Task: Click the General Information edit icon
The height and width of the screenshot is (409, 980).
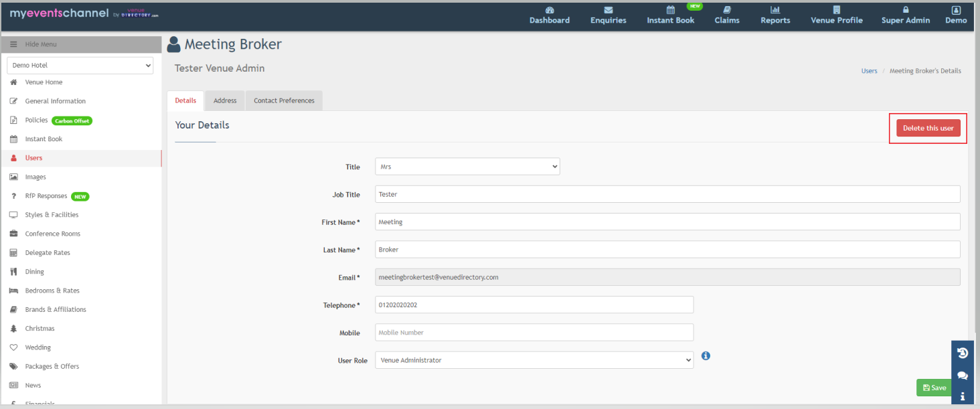Action: click(13, 101)
